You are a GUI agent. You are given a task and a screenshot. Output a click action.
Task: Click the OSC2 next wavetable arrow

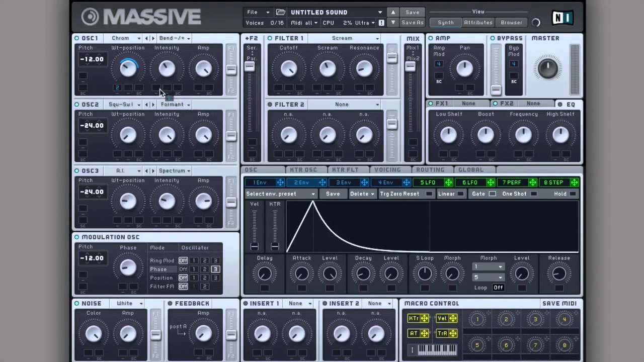(x=152, y=105)
